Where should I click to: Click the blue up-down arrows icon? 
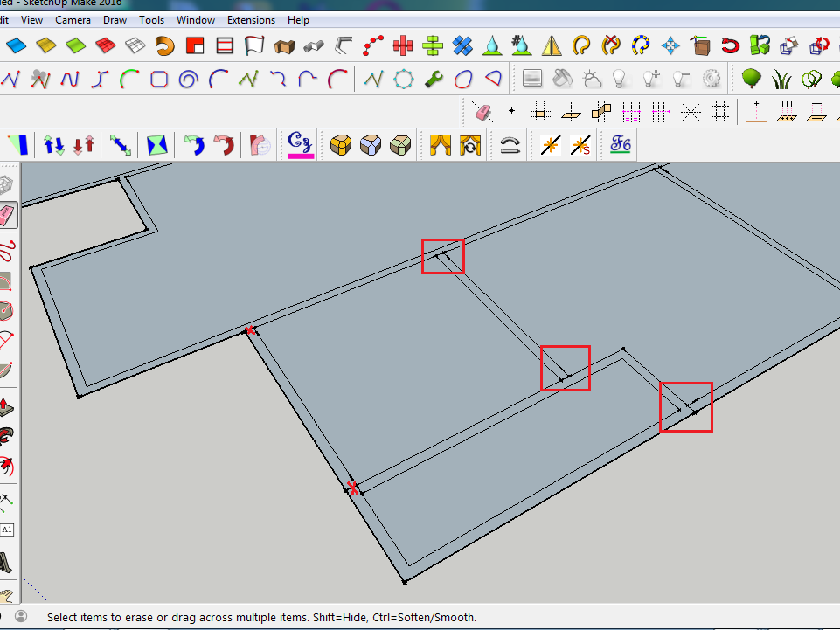(x=54, y=145)
